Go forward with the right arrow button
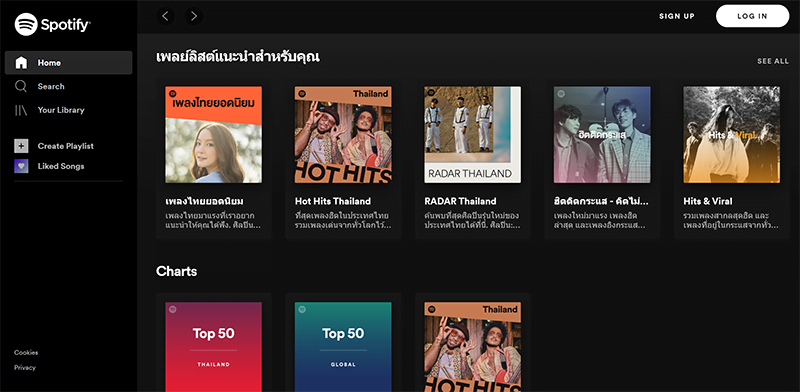 194,16
